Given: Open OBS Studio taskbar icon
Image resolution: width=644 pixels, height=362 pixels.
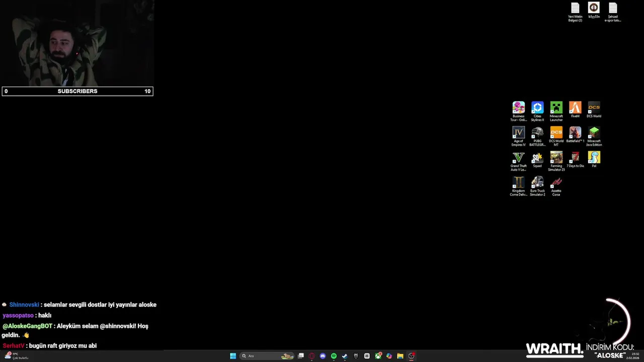Looking at the screenshot, I should (x=411, y=356).
